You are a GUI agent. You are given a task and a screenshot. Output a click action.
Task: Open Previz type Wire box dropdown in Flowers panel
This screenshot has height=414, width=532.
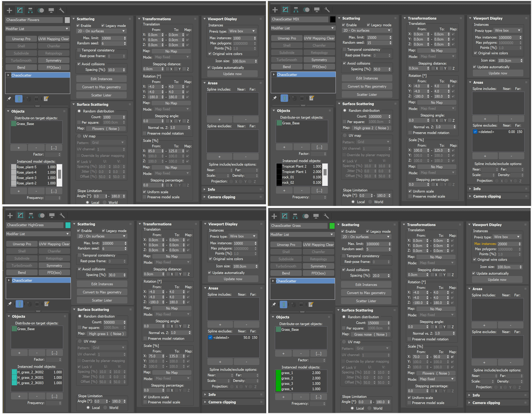(242, 31)
